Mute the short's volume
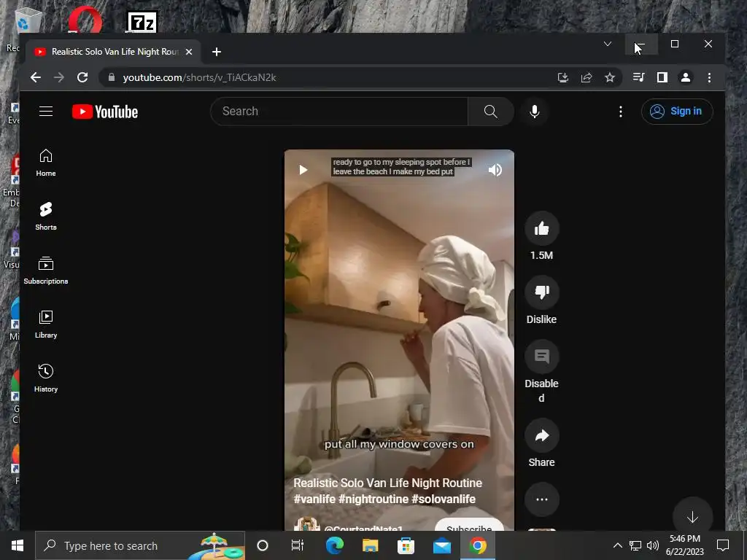This screenshot has height=560, width=747. pyautogui.click(x=495, y=170)
